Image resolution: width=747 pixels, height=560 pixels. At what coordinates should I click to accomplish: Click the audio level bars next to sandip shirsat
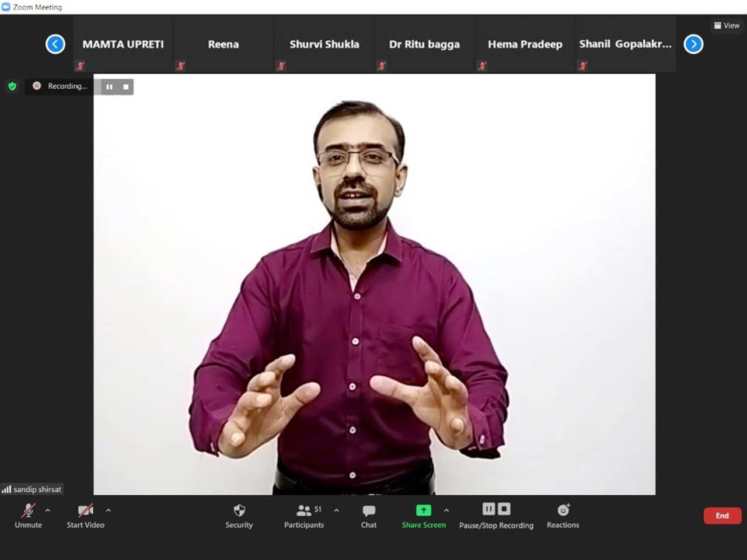pos(8,489)
